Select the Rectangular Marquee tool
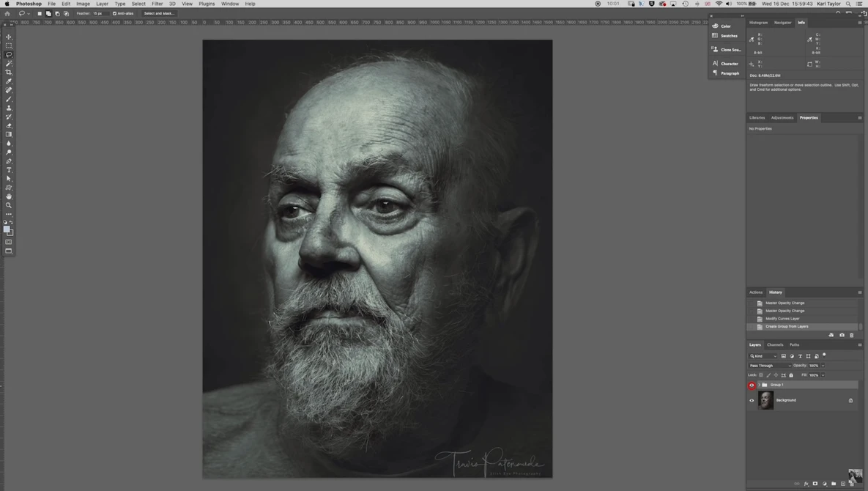Image resolution: width=868 pixels, height=491 pixels. pyautogui.click(x=9, y=46)
